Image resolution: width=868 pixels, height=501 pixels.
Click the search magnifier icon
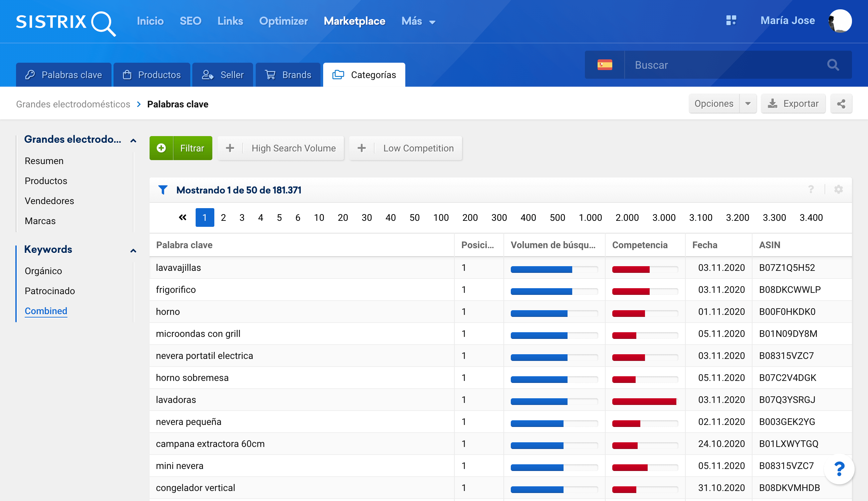(833, 65)
